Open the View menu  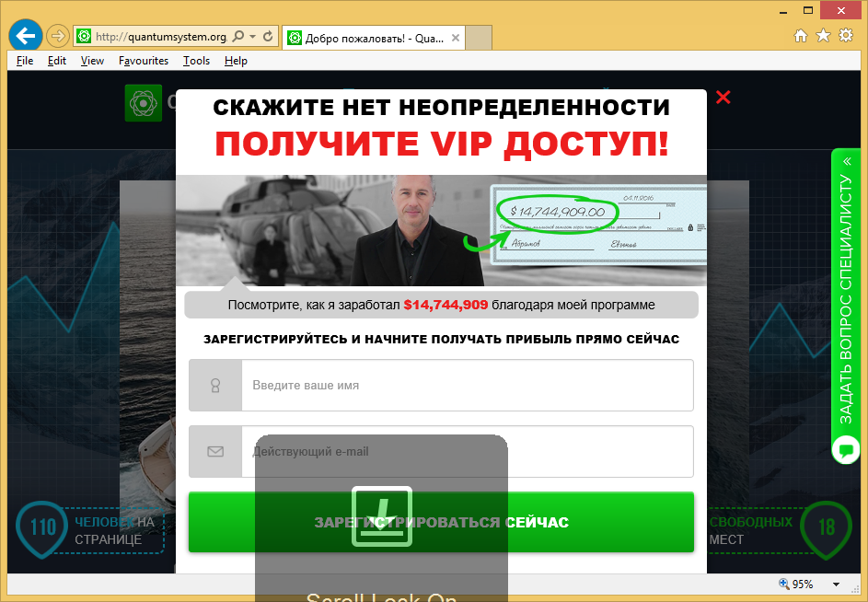[x=92, y=61]
